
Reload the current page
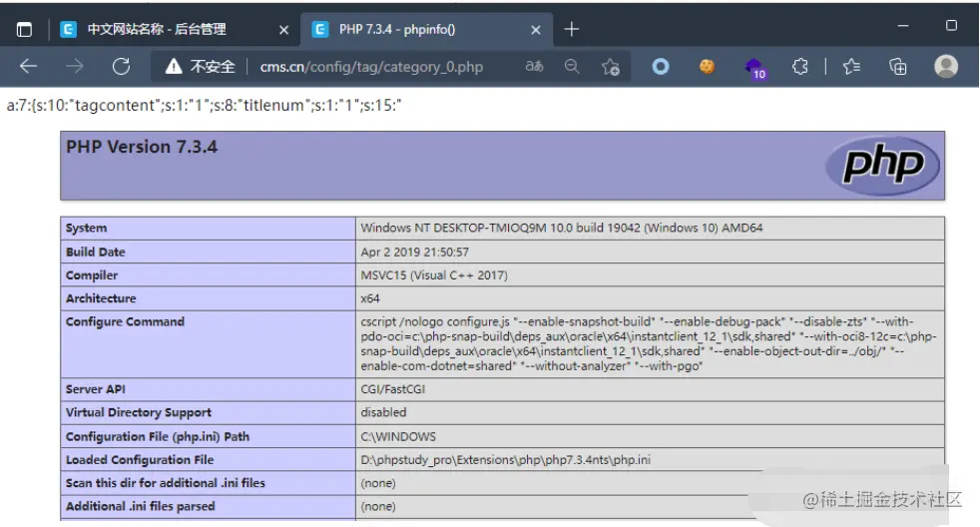click(x=121, y=66)
